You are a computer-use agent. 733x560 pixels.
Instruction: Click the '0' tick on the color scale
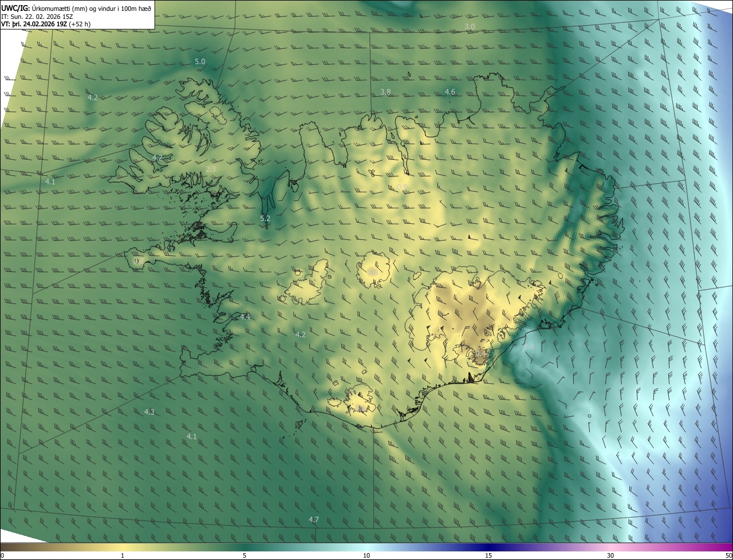pos(2,555)
